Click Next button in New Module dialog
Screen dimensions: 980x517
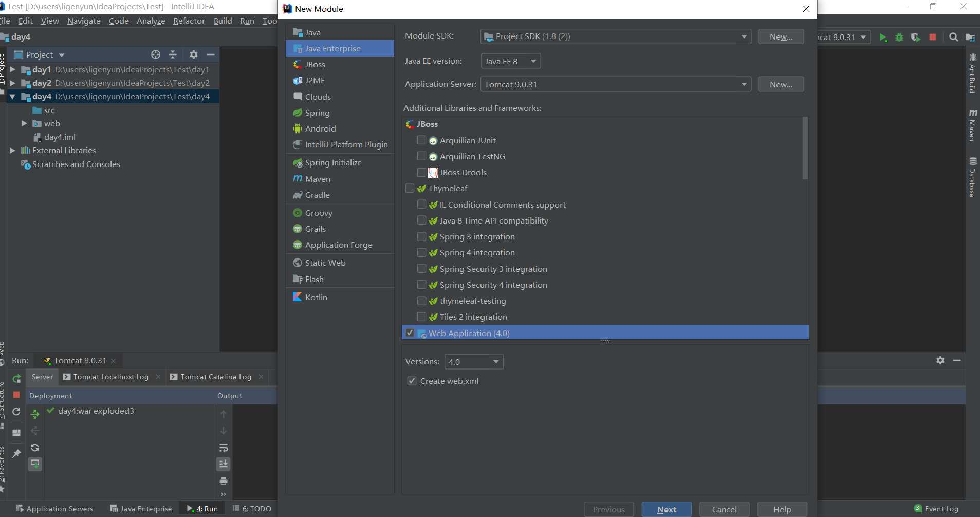click(x=667, y=509)
